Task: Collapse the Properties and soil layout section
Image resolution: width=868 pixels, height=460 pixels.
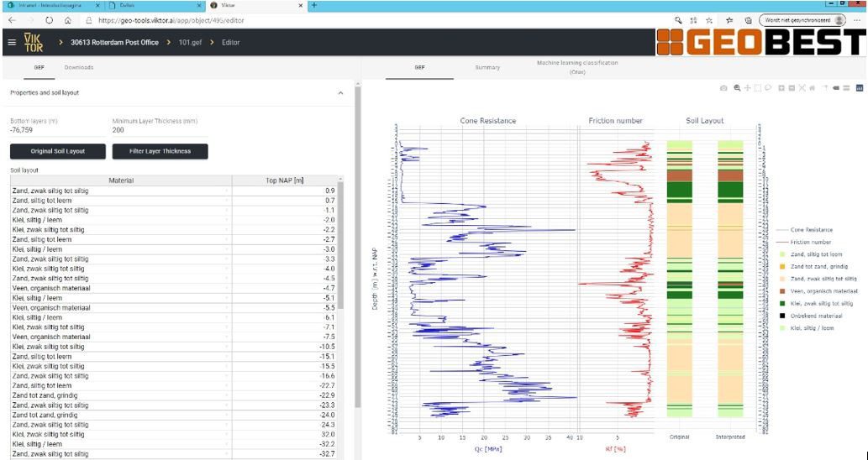Action: click(x=340, y=93)
